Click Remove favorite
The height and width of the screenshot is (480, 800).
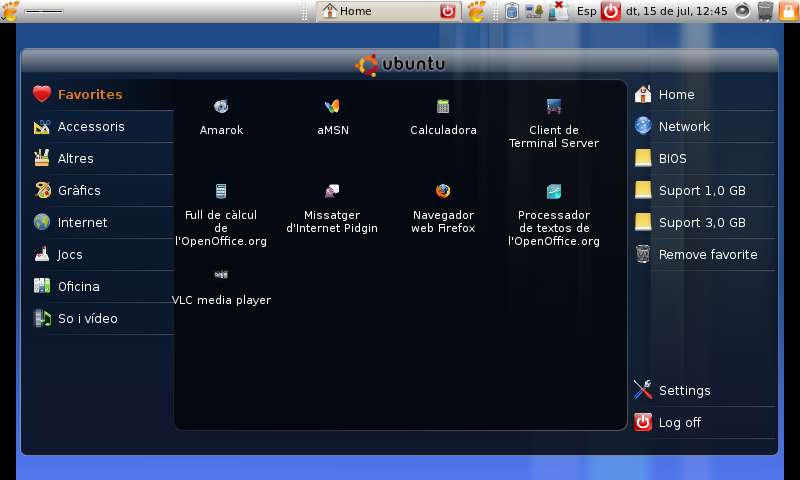point(704,255)
